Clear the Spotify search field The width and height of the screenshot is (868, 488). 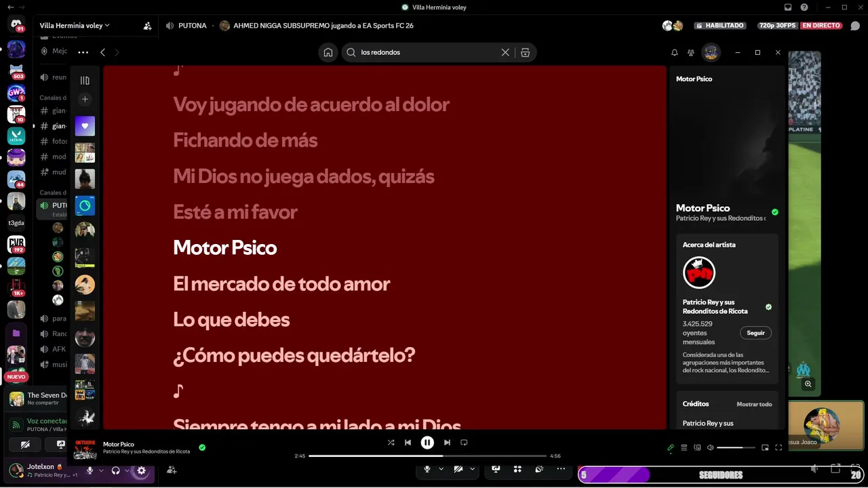tap(505, 52)
